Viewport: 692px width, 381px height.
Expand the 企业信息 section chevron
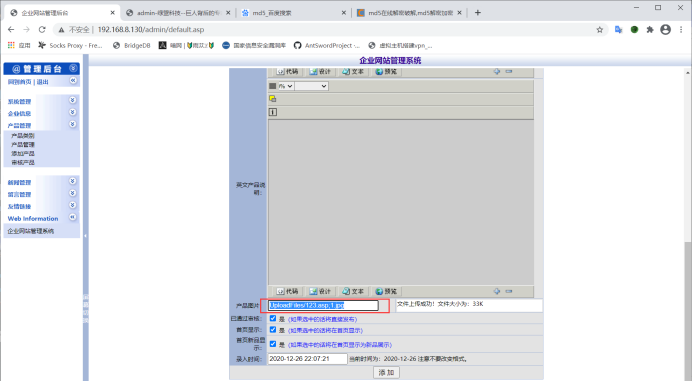[x=72, y=112]
